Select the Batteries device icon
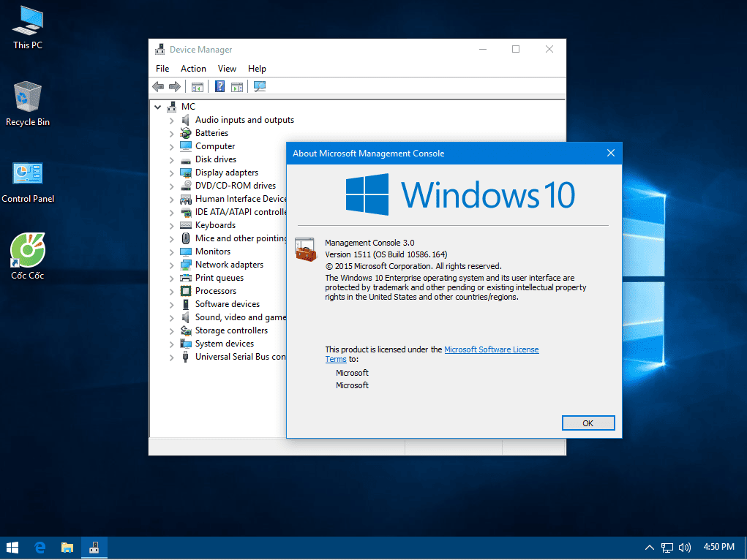Viewport: 747px width, 560px height. [x=186, y=133]
